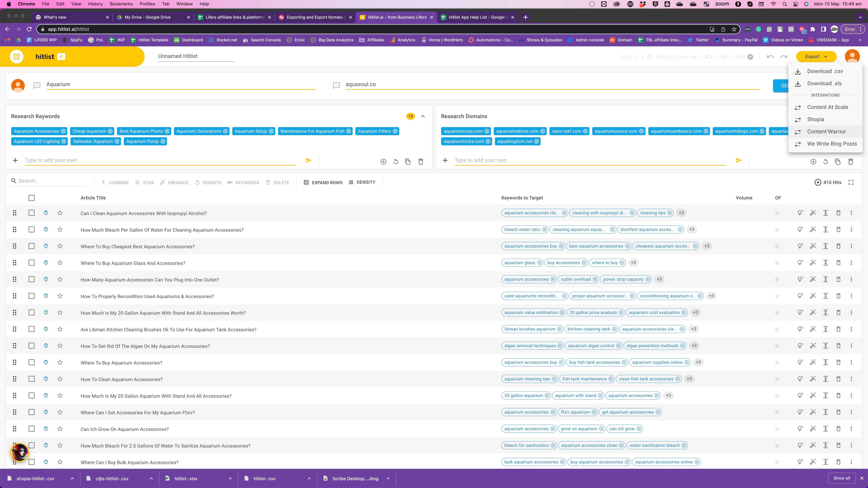Click reset icon in Research Keywords panel

coord(396,162)
